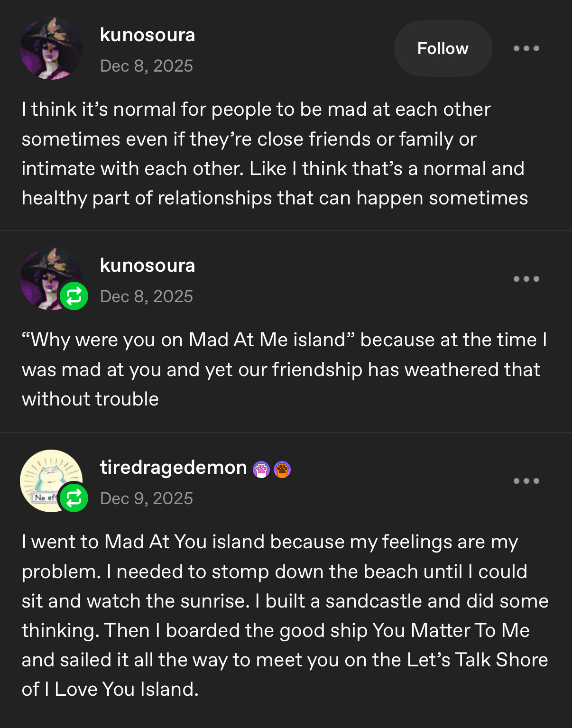The width and height of the screenshot is (572, 728).
Task: Visit the tiredragedemon blog via username
Action: [x=173, y=468]
